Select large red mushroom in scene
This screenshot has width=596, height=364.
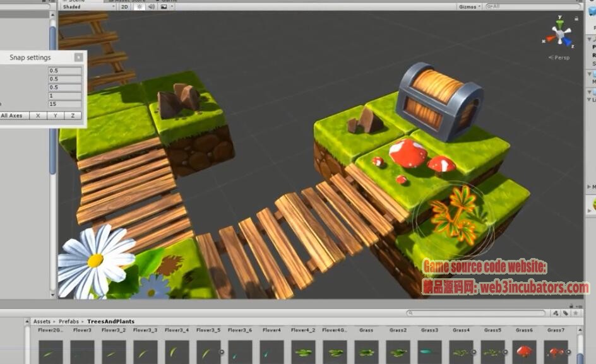click(408, 153)
